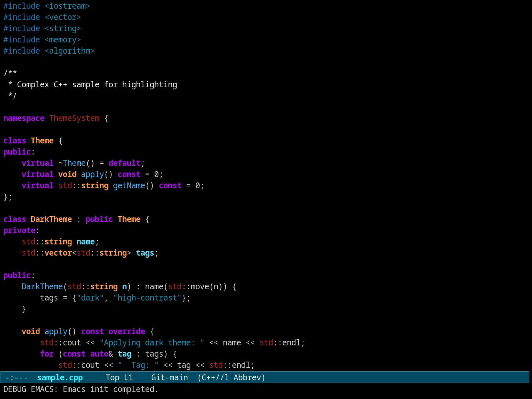Click the echo area message 'Emacs init completed.'

pos(111,389)
